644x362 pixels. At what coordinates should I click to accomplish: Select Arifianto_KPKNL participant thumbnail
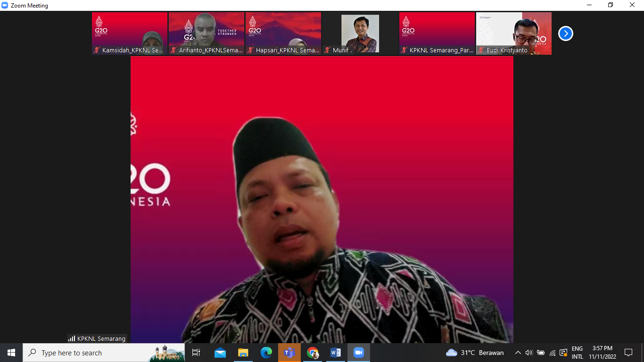point(206,33)
